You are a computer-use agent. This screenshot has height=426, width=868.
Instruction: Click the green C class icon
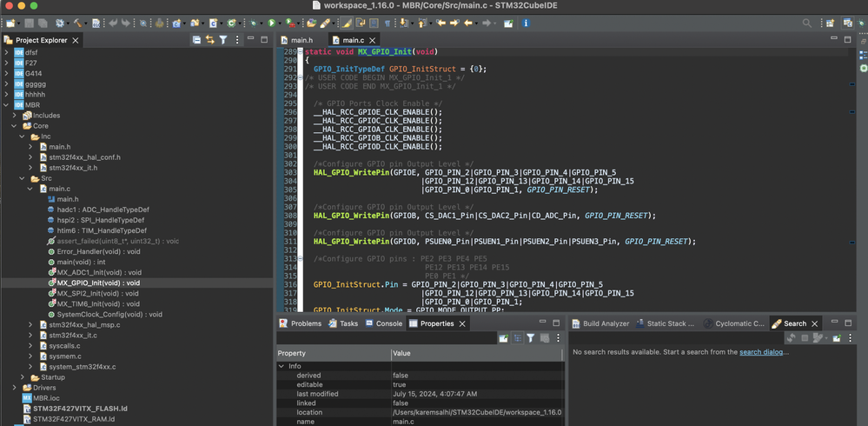pos(231,23)
